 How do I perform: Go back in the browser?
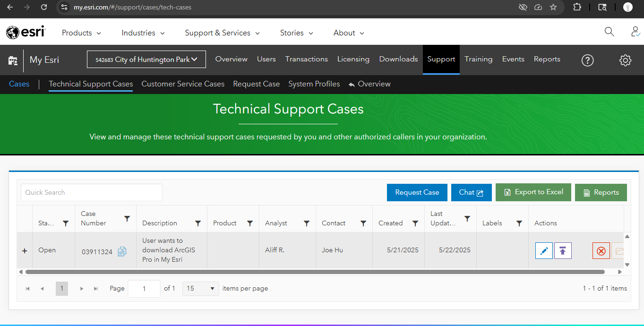(x=10, y=7)
